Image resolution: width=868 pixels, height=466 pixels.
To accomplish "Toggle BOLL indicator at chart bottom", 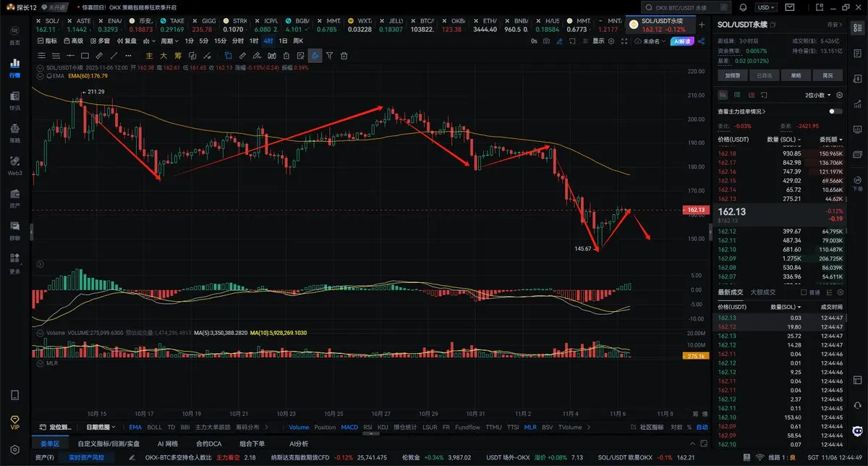I will (154, 427).
